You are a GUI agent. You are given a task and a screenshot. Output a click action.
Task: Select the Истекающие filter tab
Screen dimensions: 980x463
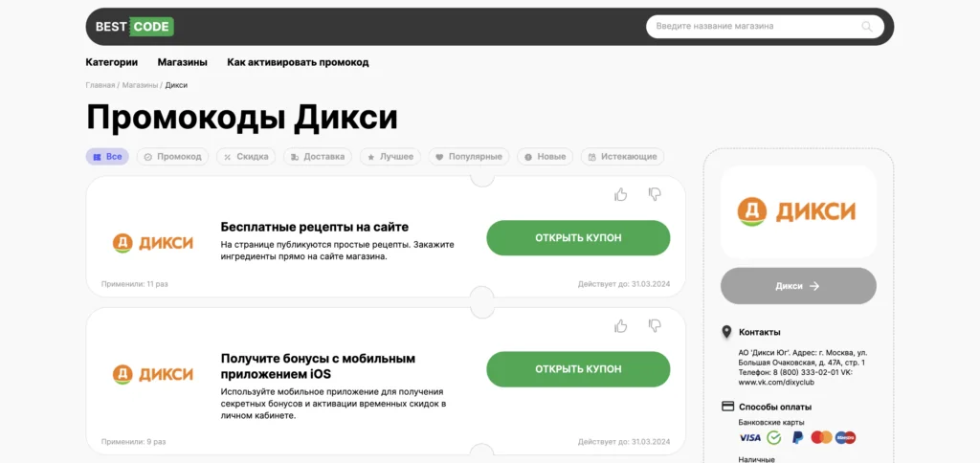tap(622, 157)
